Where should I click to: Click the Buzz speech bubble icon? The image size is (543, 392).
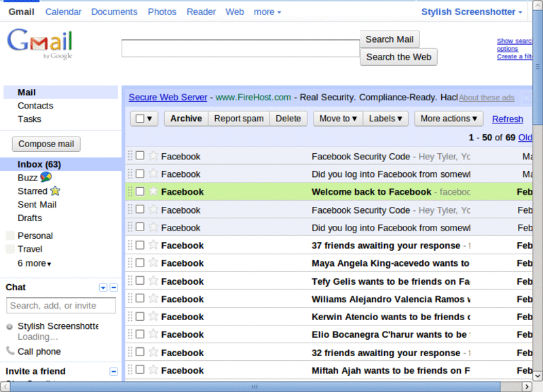coord(45,177)
